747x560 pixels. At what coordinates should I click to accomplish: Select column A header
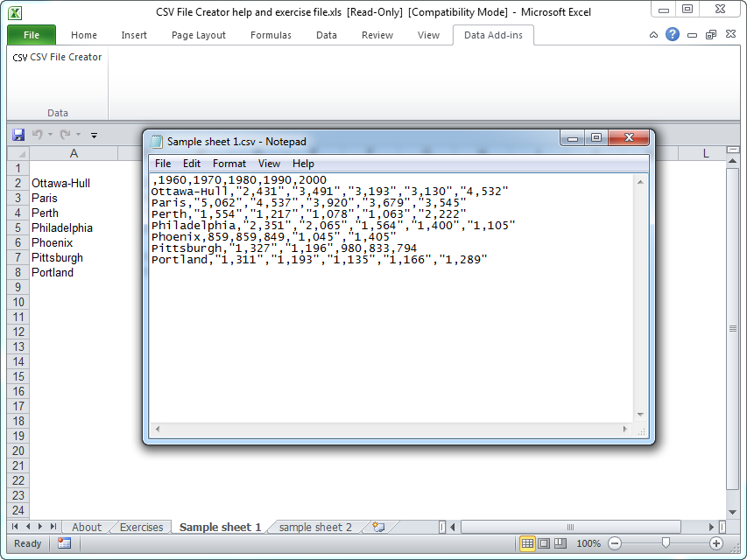click(74, 153)
